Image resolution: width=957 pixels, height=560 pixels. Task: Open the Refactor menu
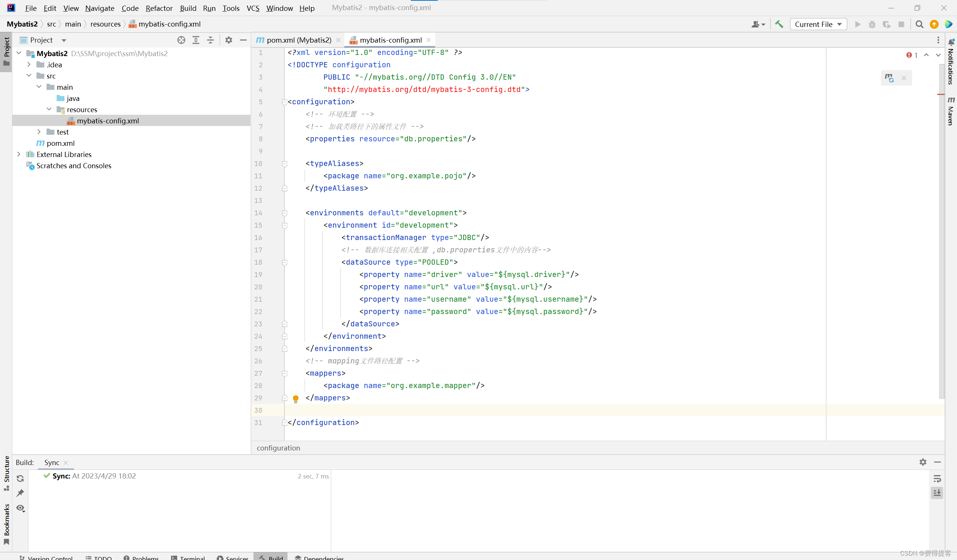pyautogui.click(x=159, y=8)
